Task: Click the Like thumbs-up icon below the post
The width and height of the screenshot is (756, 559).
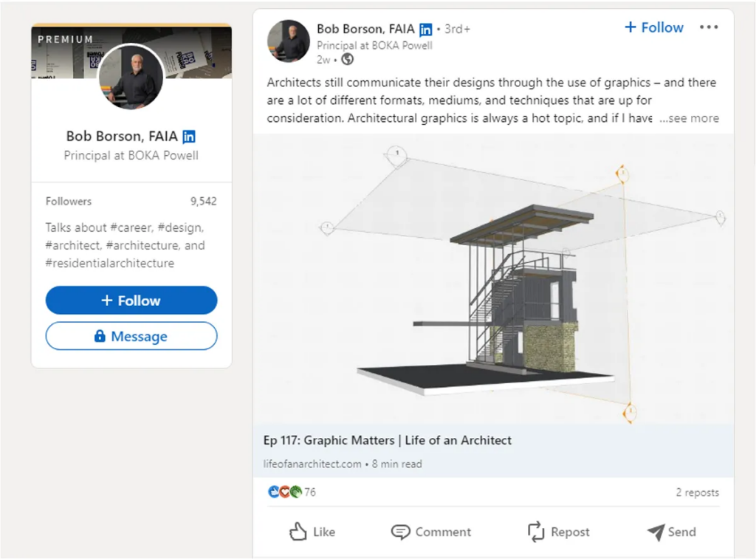Action: 298,532
